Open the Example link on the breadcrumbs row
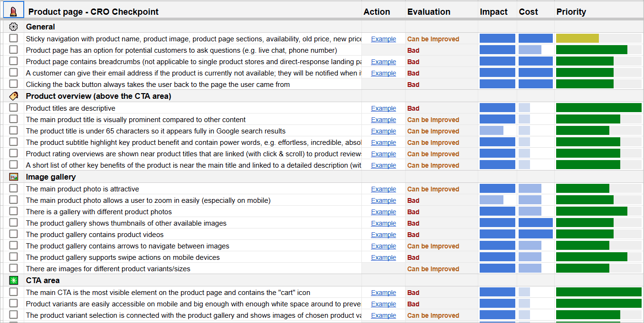This screenshot has width=644, height=323. [x=383, y=61]
